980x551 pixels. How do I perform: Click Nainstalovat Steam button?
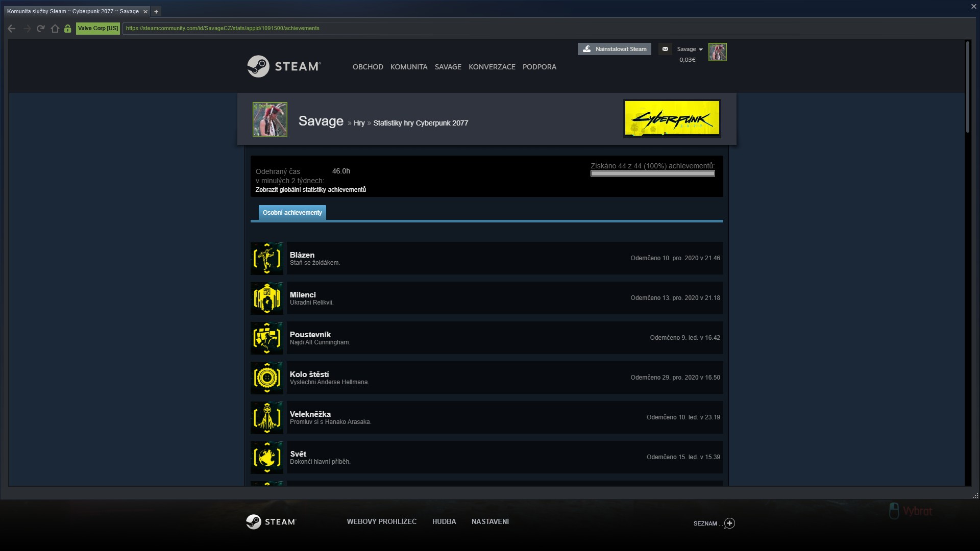click(615, 49)
